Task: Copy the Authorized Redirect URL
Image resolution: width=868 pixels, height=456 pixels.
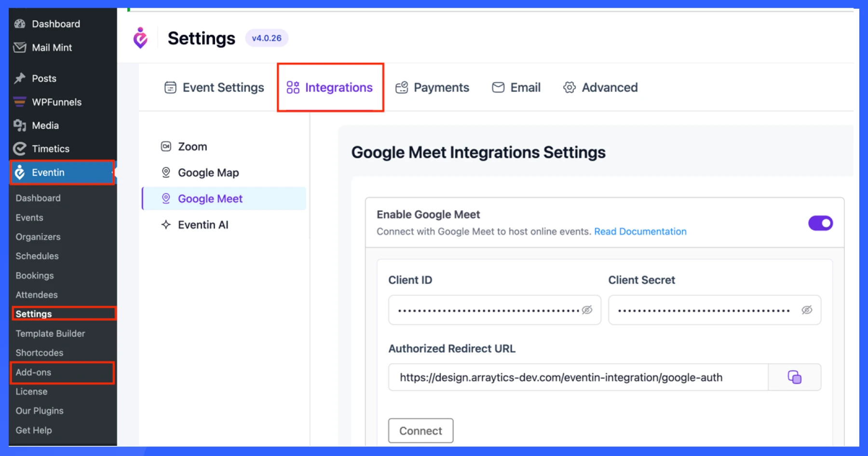Action: click(794, 377)
